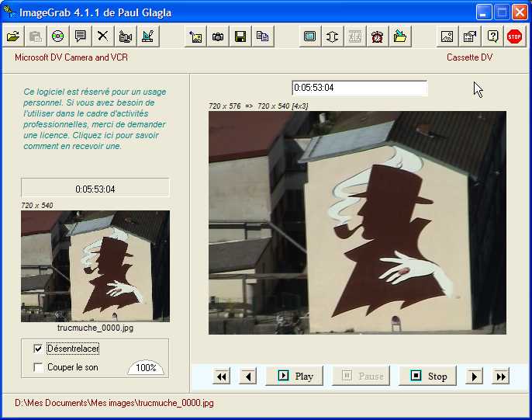Click the 100% zoom dial
532x420 pixels.
tap(146, 367)
